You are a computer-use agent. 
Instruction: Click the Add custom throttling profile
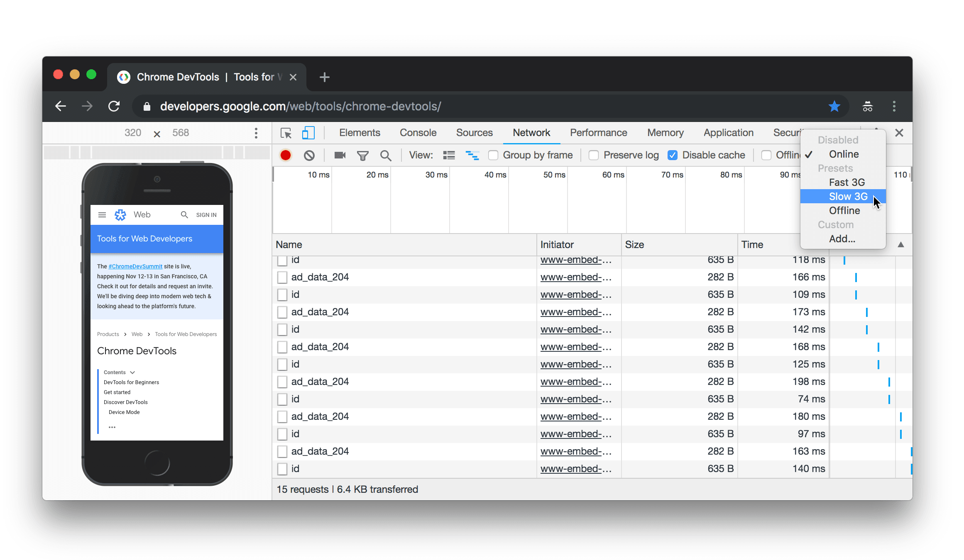841,239
